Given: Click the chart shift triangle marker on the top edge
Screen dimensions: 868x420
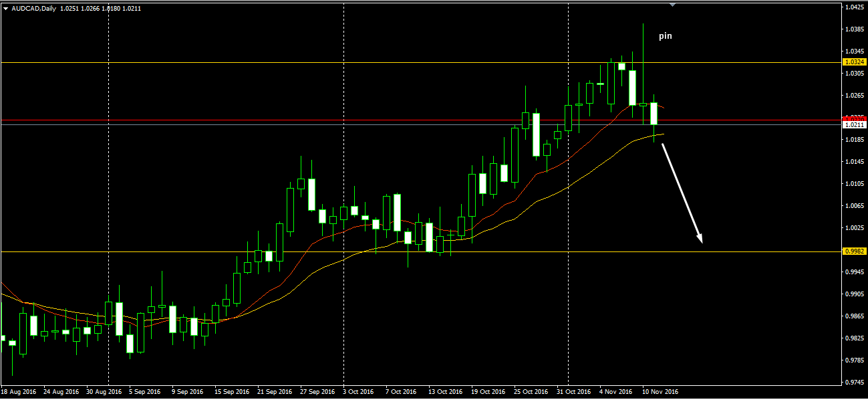Looking at the screenshot, I should coord(672,5).
